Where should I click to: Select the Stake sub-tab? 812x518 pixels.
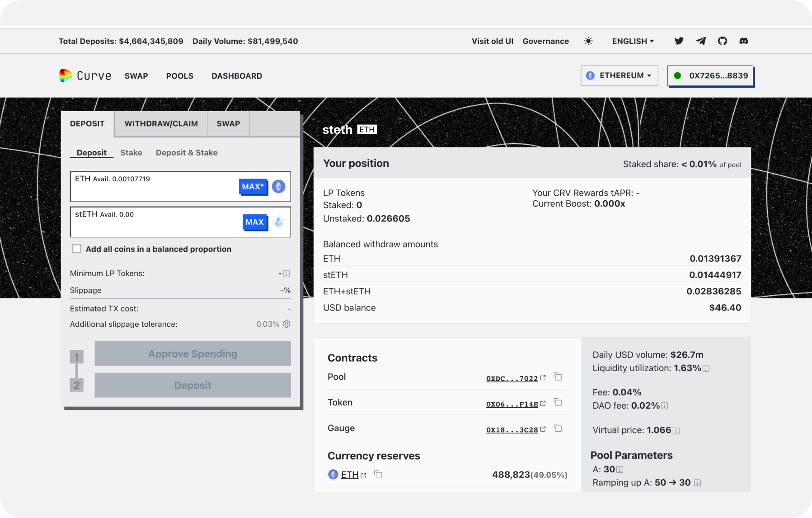(x=131, y=153)
